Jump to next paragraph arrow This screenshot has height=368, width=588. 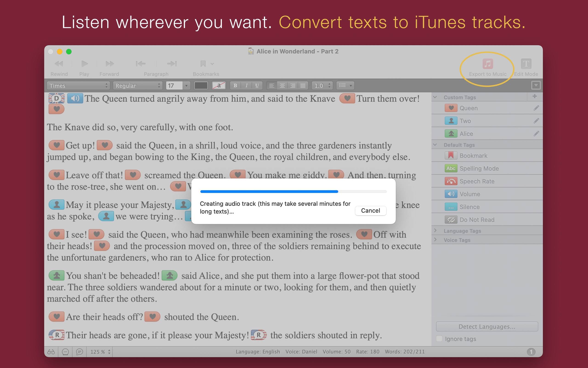(x=172, y=64)
